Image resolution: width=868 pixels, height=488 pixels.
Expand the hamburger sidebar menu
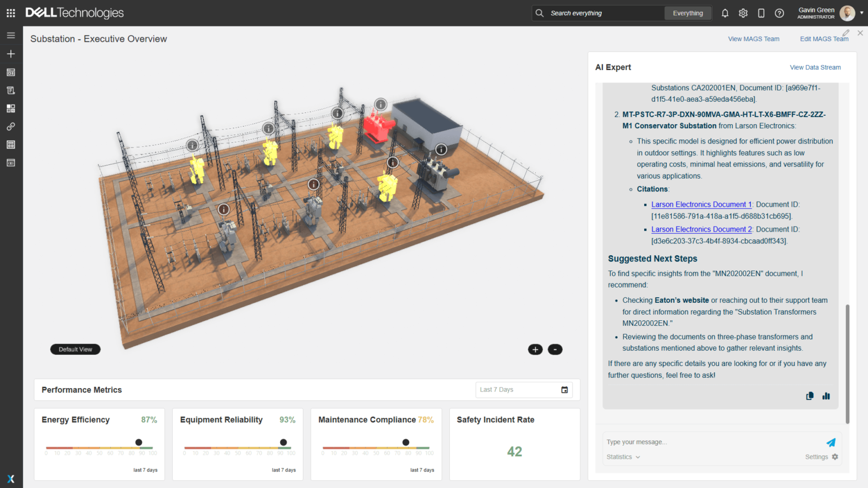(11, 35)
